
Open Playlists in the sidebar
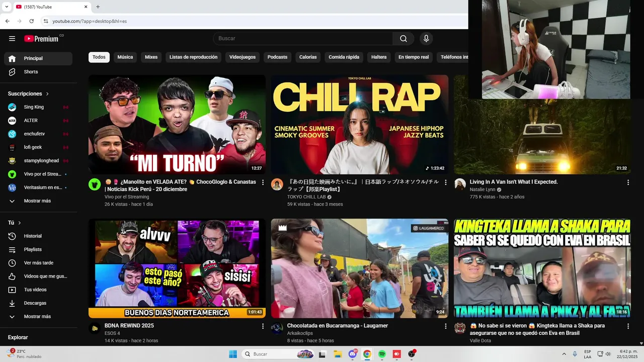[x=38, y=249]
